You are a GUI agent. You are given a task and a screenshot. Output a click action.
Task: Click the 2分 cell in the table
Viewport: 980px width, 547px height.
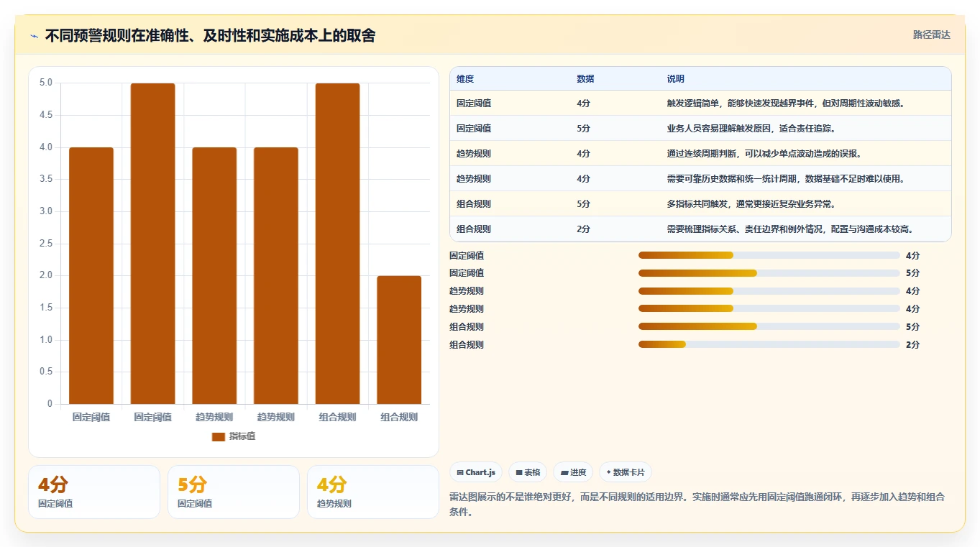coord(583,229)
